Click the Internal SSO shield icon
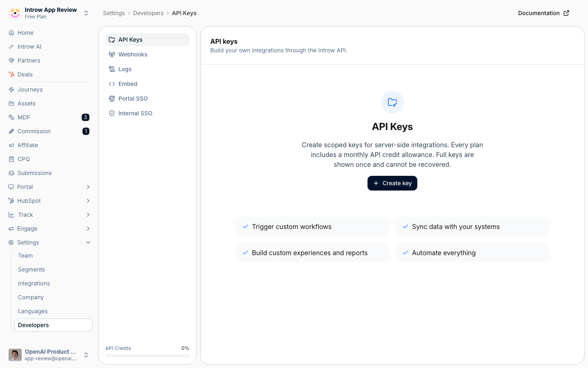 coord(112,113)
